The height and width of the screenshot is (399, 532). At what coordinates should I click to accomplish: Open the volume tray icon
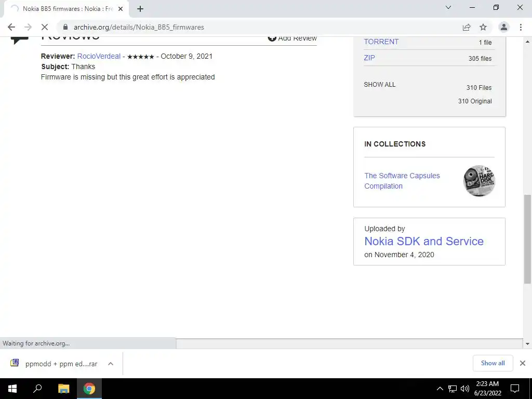pos(465,389)
